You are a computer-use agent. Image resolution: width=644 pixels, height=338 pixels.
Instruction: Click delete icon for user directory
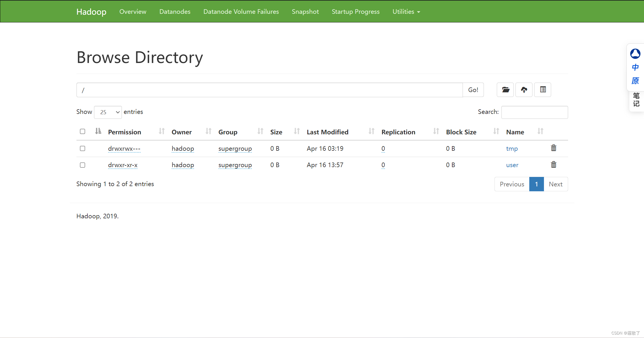click(x=553, y=165)
